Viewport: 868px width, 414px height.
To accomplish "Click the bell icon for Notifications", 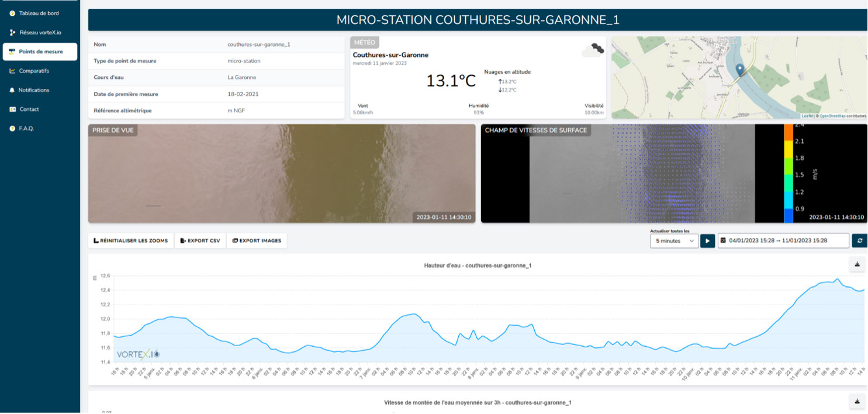I will click(x=12, y=90).
